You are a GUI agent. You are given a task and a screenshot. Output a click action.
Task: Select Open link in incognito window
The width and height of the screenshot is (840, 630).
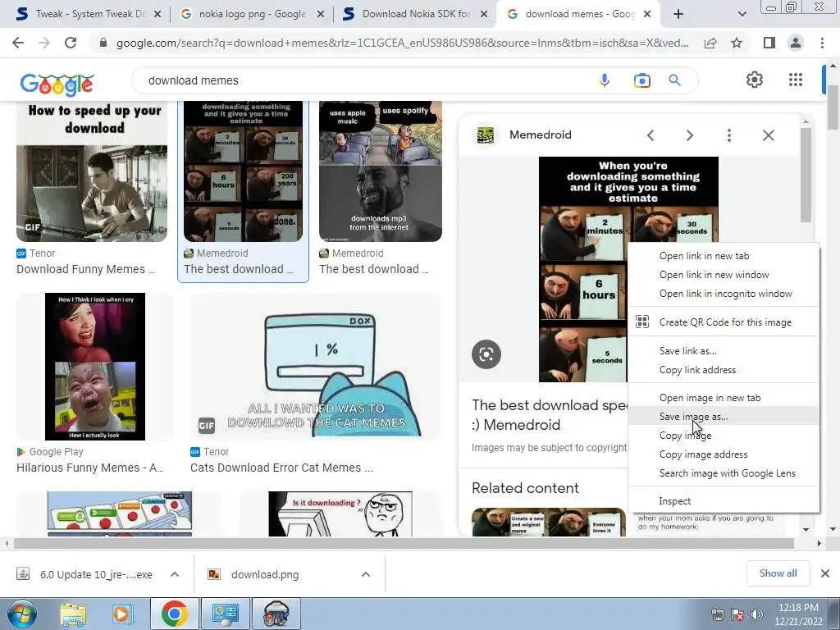[724, 294]
